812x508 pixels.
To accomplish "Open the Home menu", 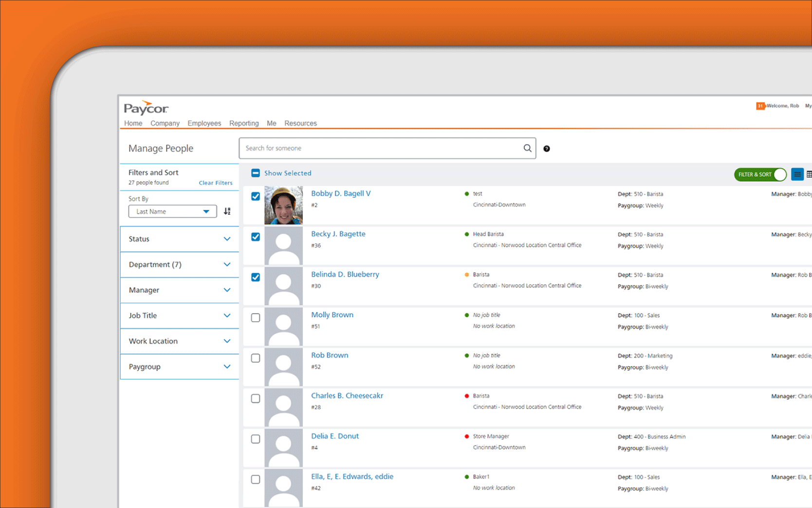I will click(133, 123).
